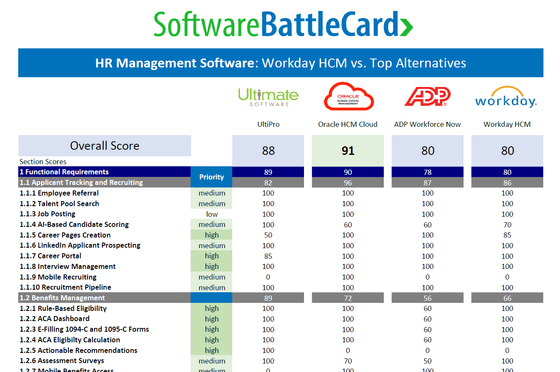This screenshot has width=560, height=372.
Task: Select Oracle's 0 for Actionable Recommendations
Action: (348, 351)
